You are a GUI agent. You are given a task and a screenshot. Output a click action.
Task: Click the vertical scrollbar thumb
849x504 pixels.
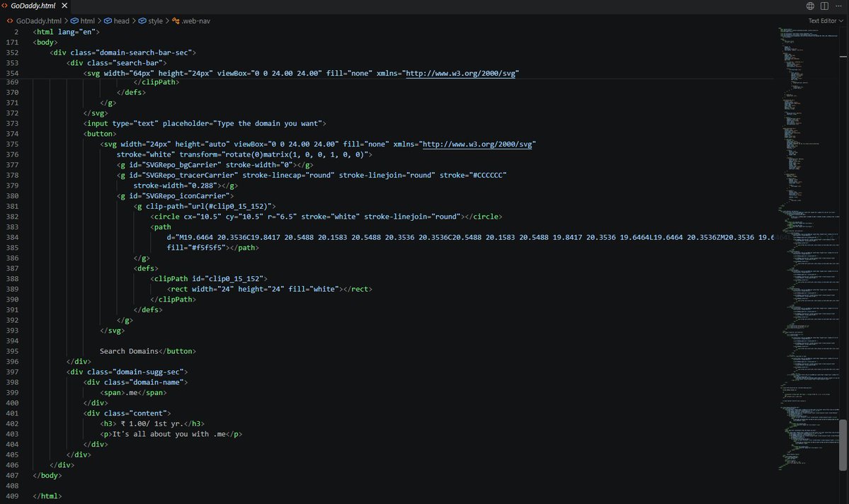pyautogui.click(x=843, y=445)
